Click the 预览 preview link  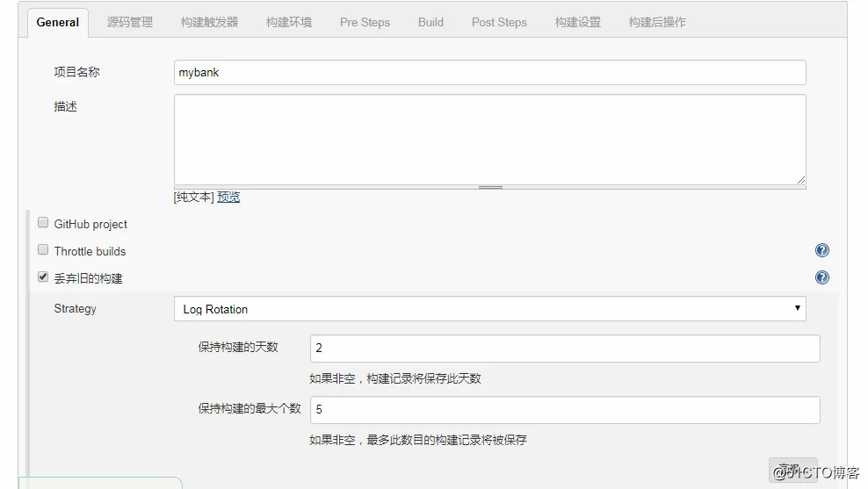[228, 197]
